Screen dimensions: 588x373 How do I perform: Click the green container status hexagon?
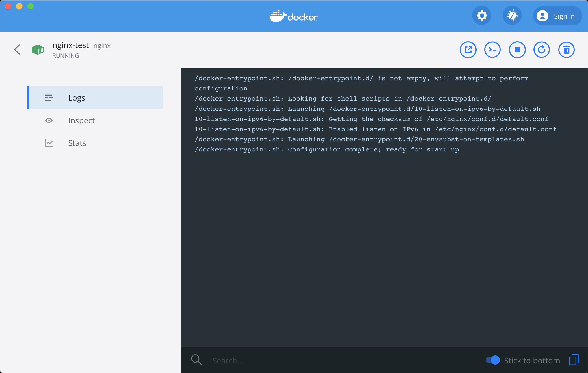click(x=38, y=49)
